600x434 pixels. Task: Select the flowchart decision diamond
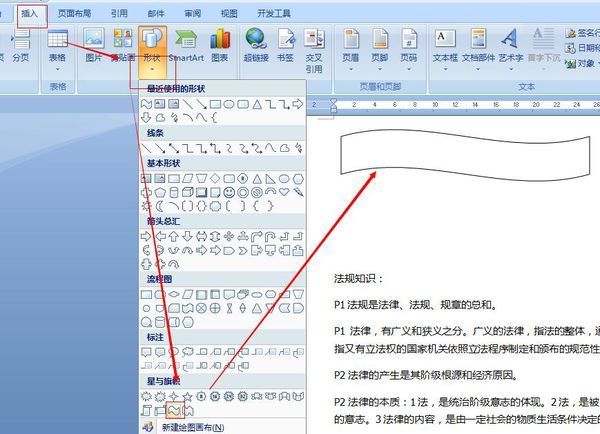click(x=174, y=294)
